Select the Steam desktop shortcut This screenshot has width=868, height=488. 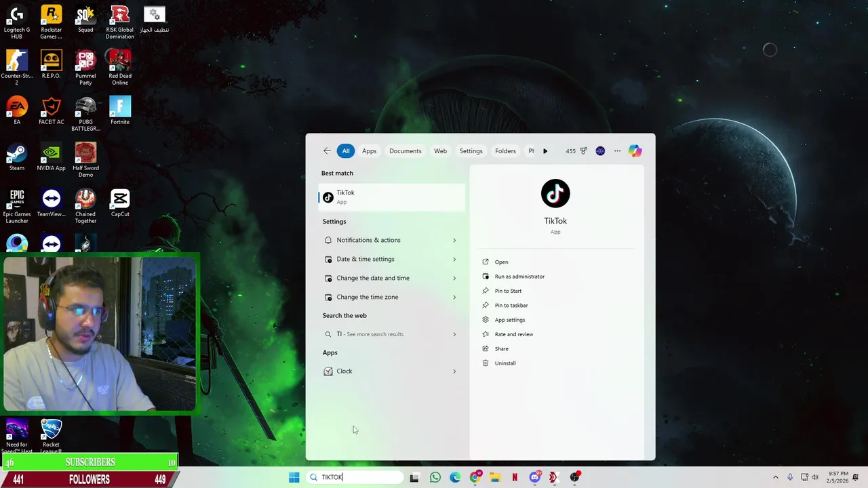pos(17,157)
